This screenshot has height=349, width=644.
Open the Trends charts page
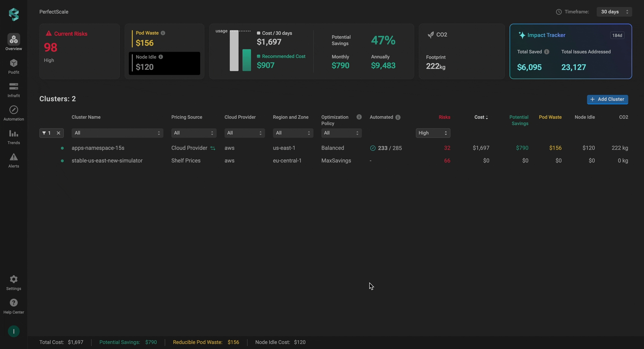coord(13,137)
